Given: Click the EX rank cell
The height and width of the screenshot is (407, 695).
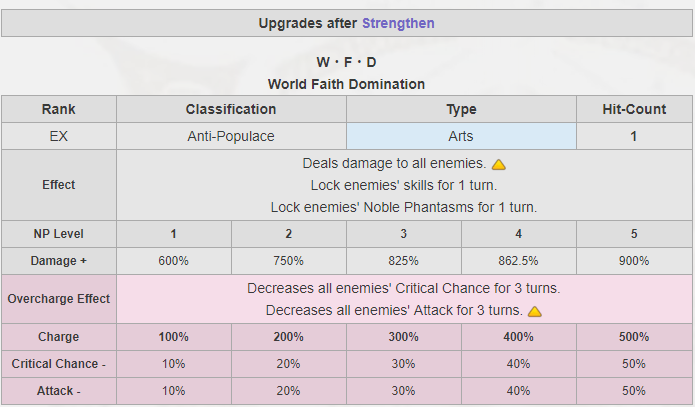Looking at the screenshot, I should pyautogui.click(x=59, y=136).
